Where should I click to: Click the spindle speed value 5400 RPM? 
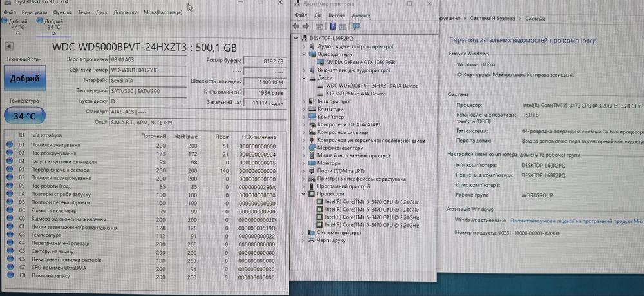(x=265, y=81)
